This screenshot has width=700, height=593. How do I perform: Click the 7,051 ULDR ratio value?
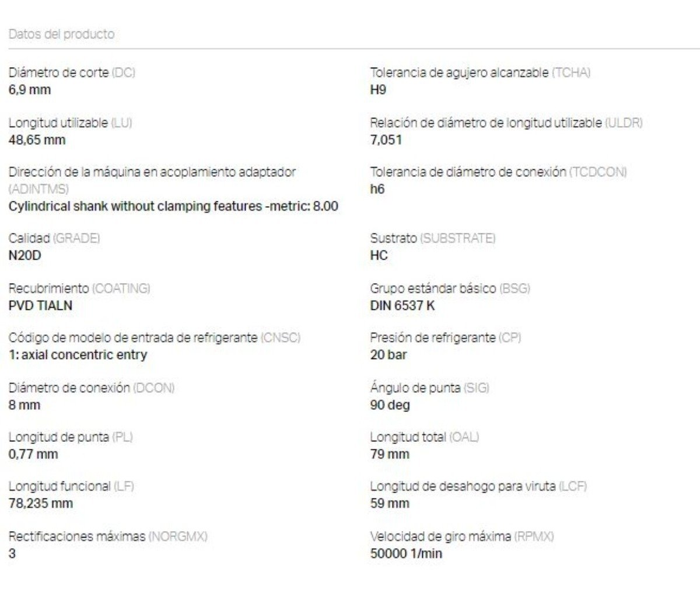tap(386, 140)
